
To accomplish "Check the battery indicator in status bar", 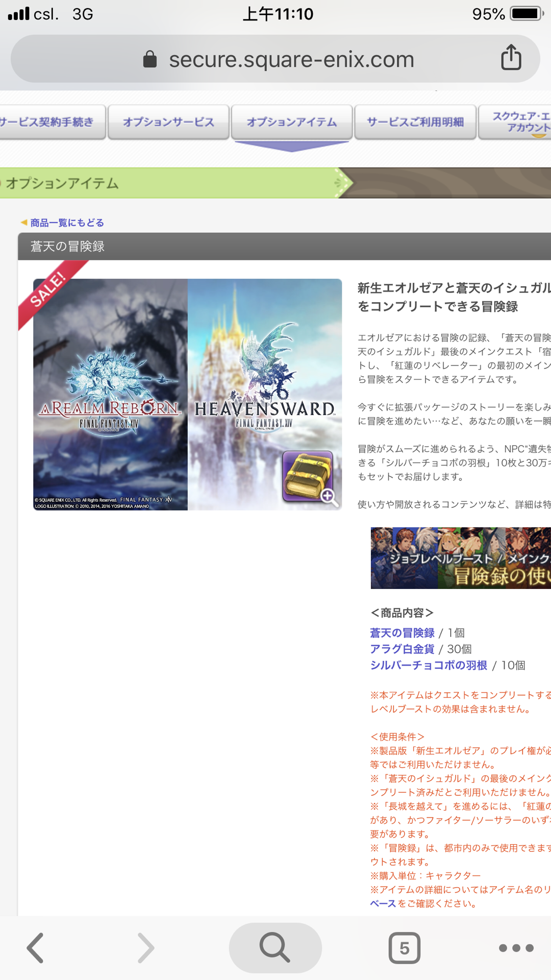I will (x=527, y=14).
